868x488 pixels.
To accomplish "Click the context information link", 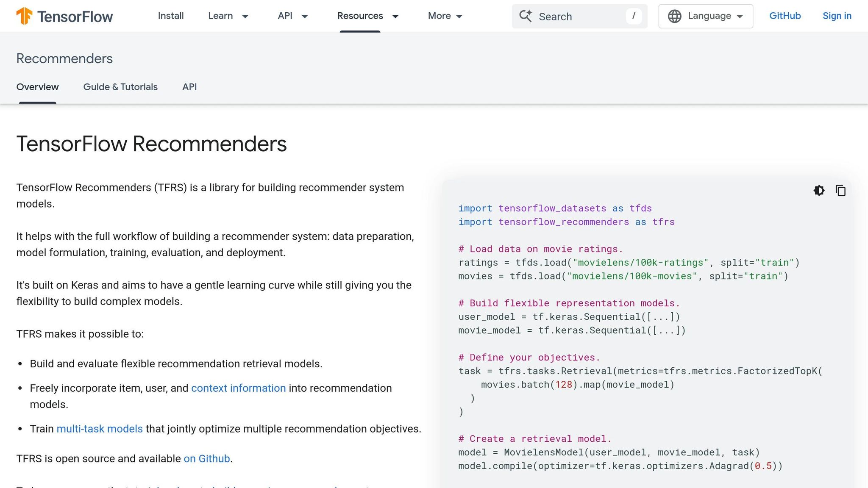I will coord(238,388).
